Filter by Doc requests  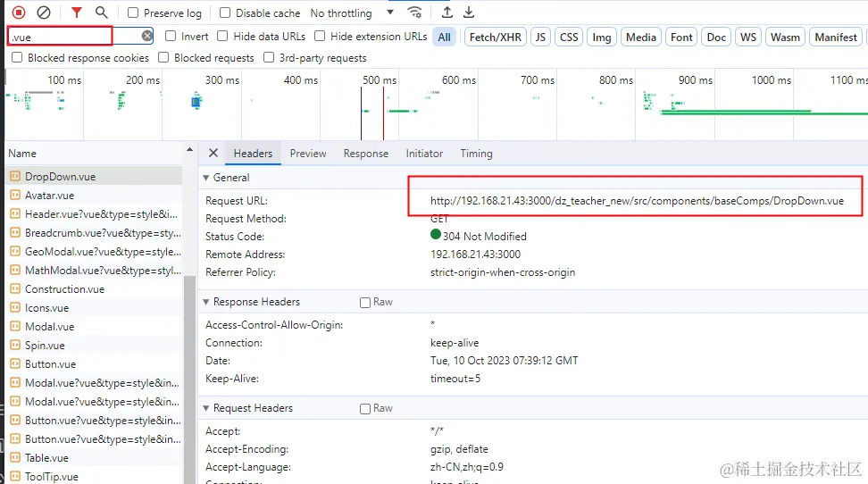tap(716, 38)
